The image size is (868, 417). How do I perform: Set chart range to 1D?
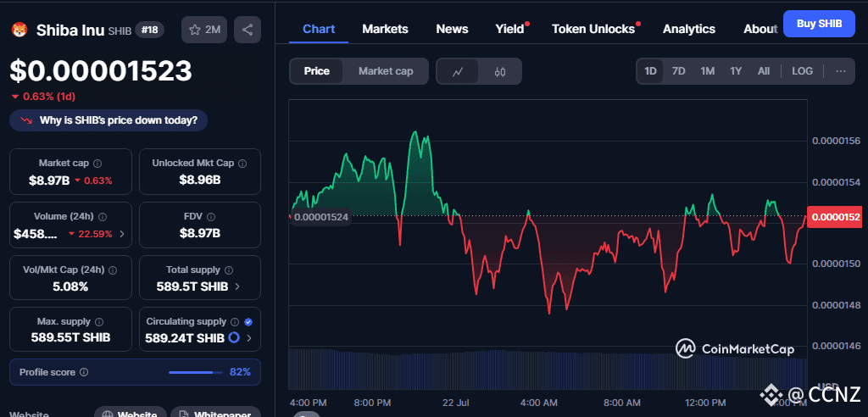[x=650, y=71]
